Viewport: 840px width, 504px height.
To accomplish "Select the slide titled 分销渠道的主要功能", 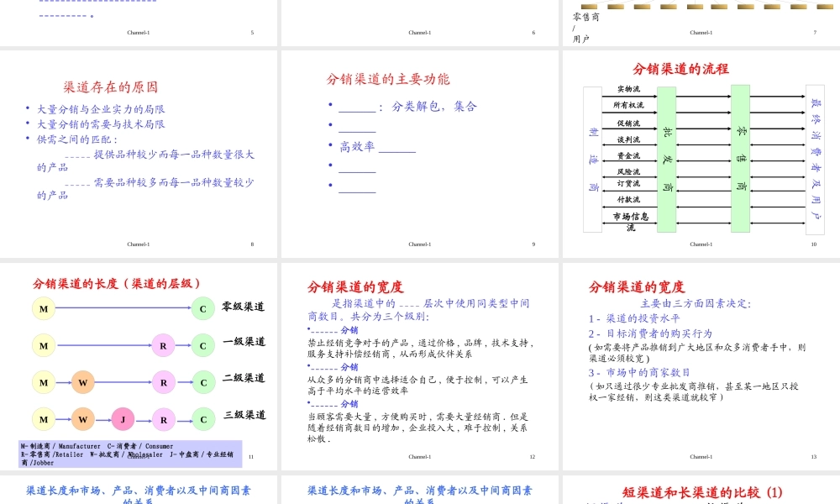I will click(419, 154).
